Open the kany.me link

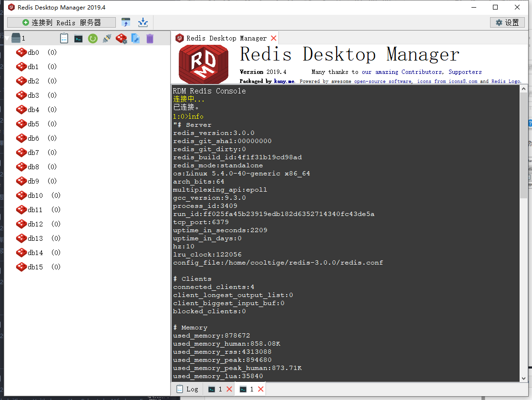(284, 81)
